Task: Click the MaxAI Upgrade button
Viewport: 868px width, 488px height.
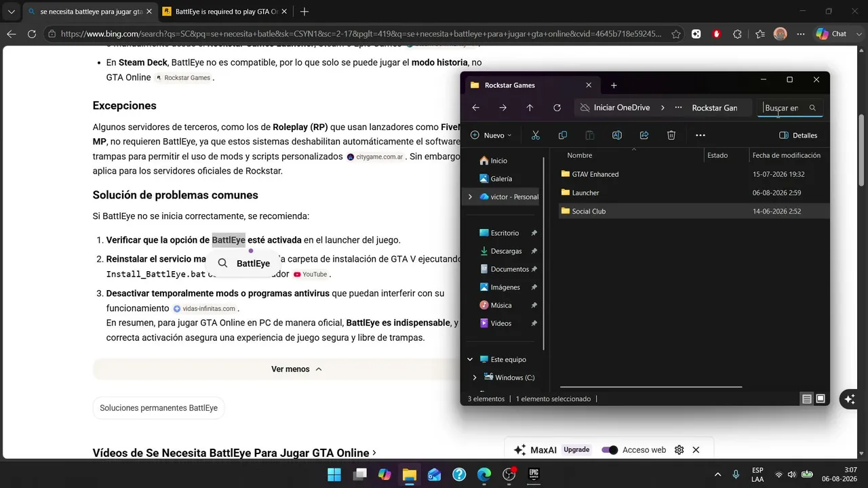Action: [x=576, y=449]
